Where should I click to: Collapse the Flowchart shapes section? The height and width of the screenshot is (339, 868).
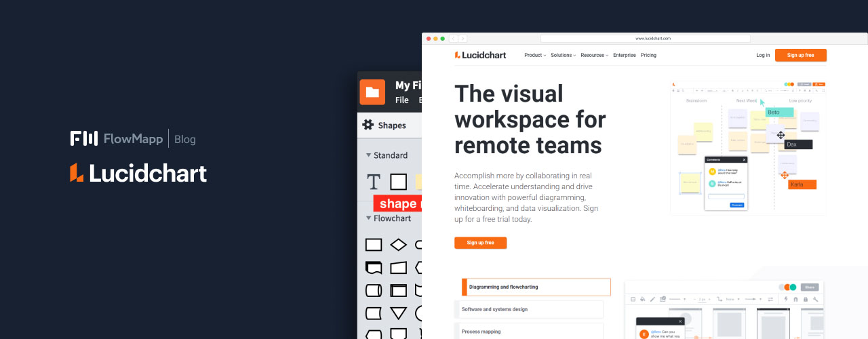(x=369, y=218)
